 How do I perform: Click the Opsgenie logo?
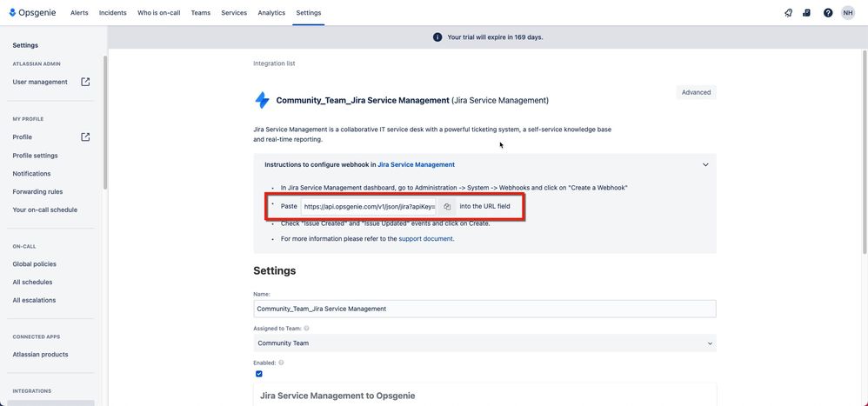32,13
